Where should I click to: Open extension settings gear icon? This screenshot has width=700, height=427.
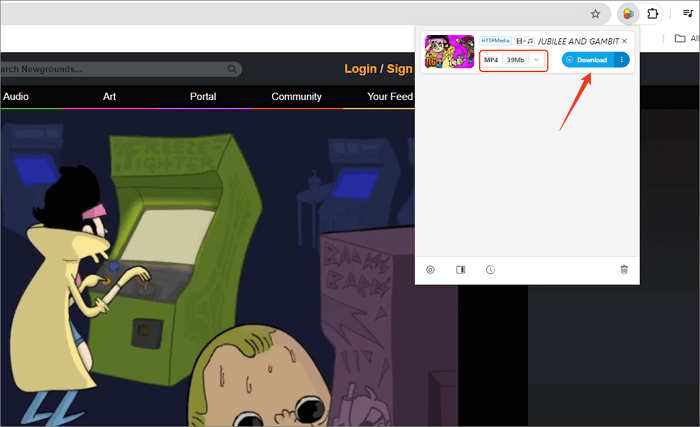pos(430,270)
